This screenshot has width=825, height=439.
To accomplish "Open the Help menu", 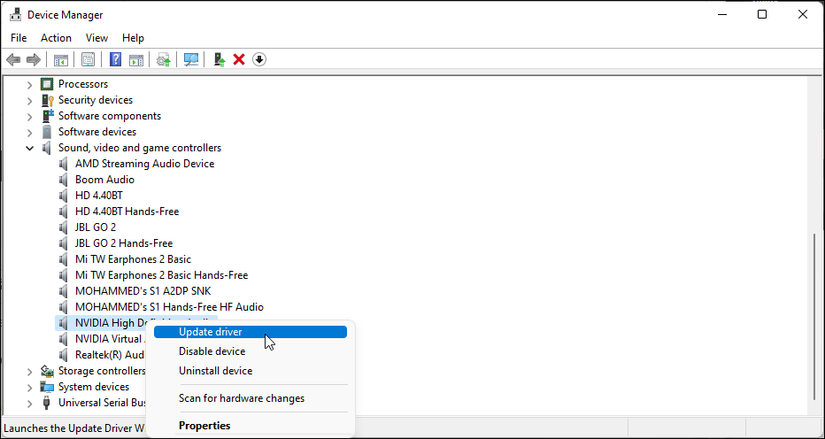I will point(133,38).
